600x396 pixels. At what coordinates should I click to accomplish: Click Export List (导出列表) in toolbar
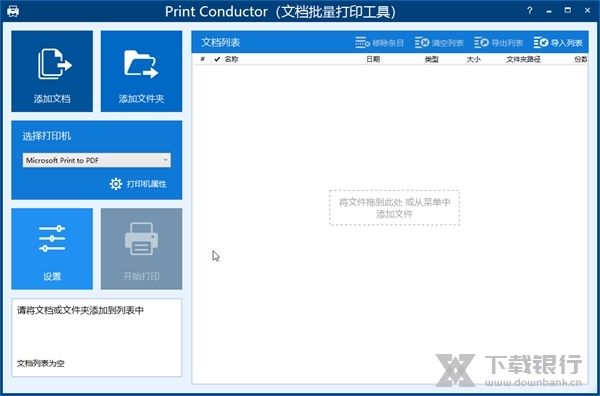point(499,42)
